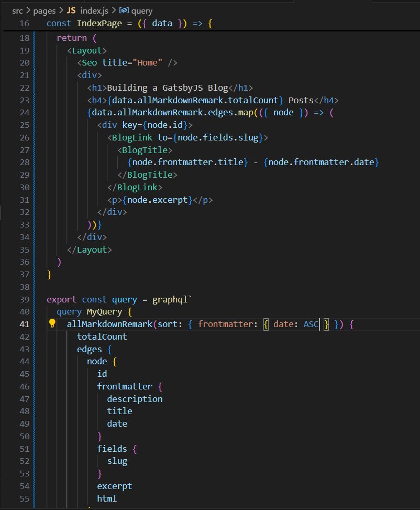Click the Layout opening tag on line 19
This screenshot has height=510, width=420.
click(x=87, y=51)
